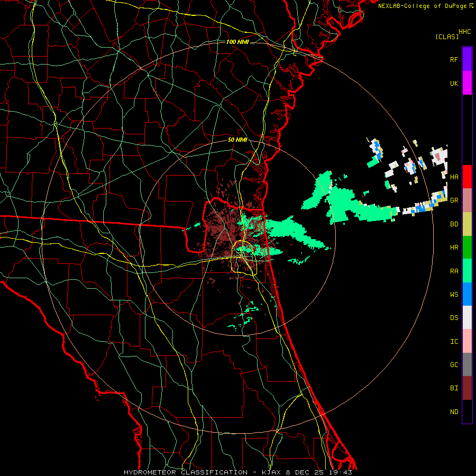
Task: Click the IC legend label
Action: tap(454, 342)
